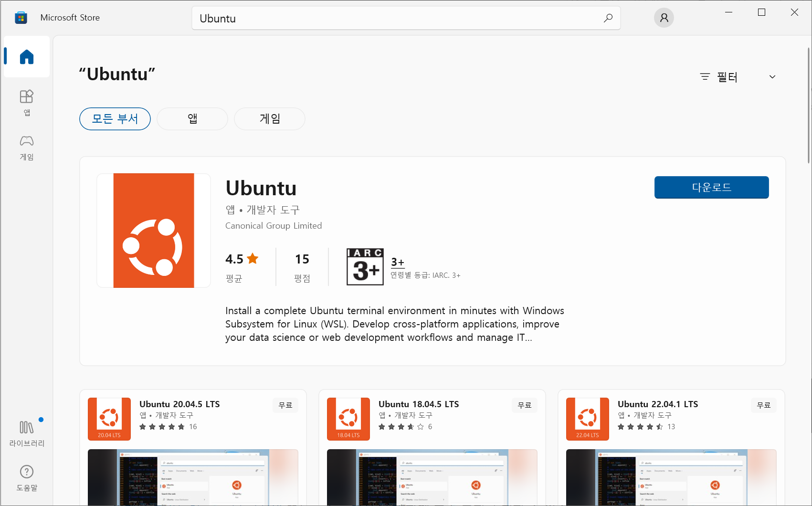Image resolution: width=812 pixels, height=506 pixels.
Task: Click the vertical scrollbar on the right
Action: pyautogui.click(x=809, y=105)
